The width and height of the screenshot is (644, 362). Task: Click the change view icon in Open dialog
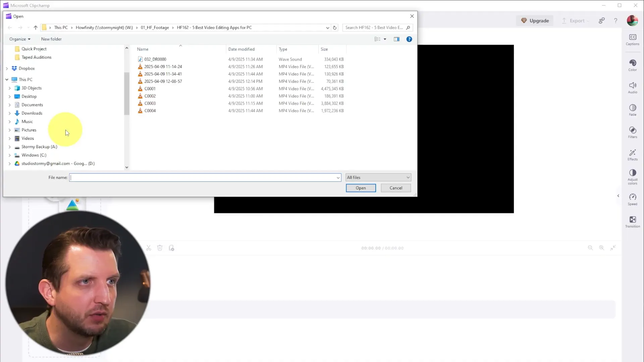(377, 39)
